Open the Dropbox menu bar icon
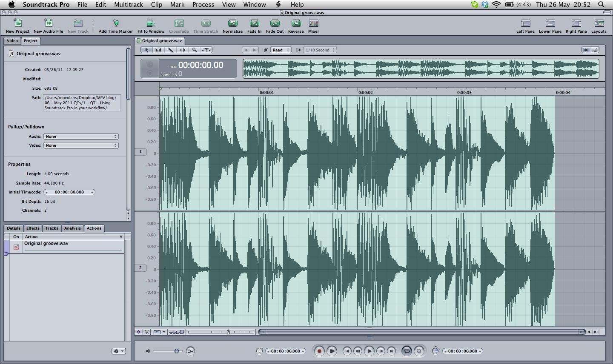The width and height of the screenshot is (613, 364). click(x=485, y=4)
